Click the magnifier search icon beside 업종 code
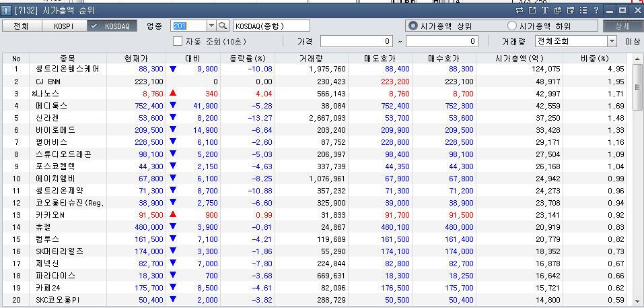 223,26
